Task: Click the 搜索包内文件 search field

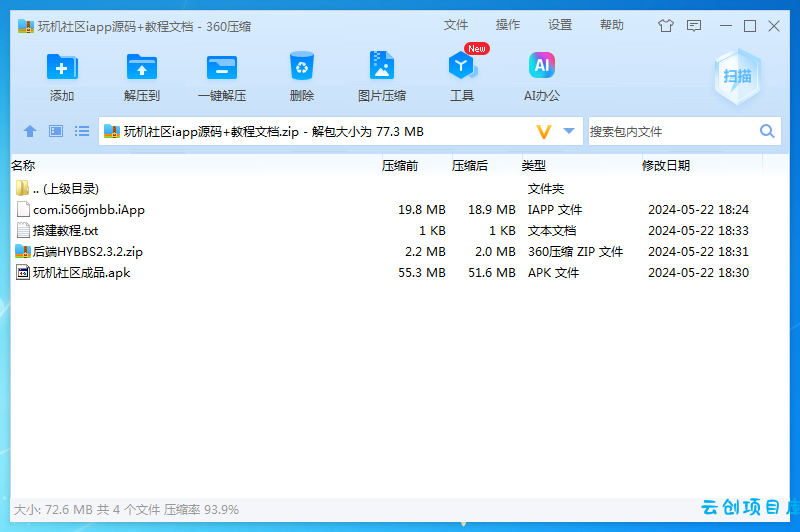Action: [x=672, y=132]
